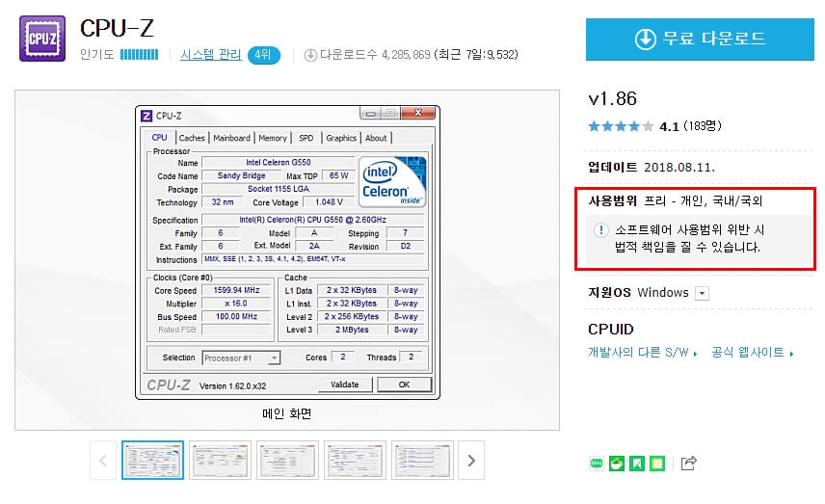Click the instructions list field

(x=313, y=259)
